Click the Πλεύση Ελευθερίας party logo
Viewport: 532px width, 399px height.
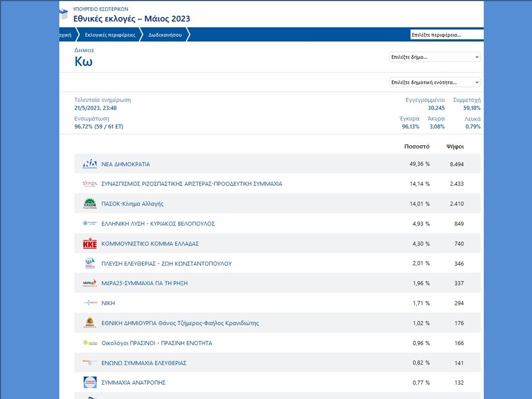click(90, 264)
